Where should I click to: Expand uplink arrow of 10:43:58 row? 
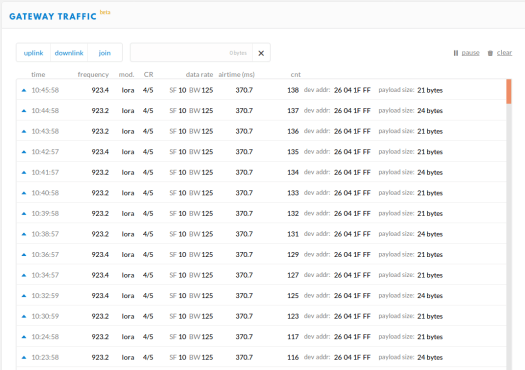24,131
